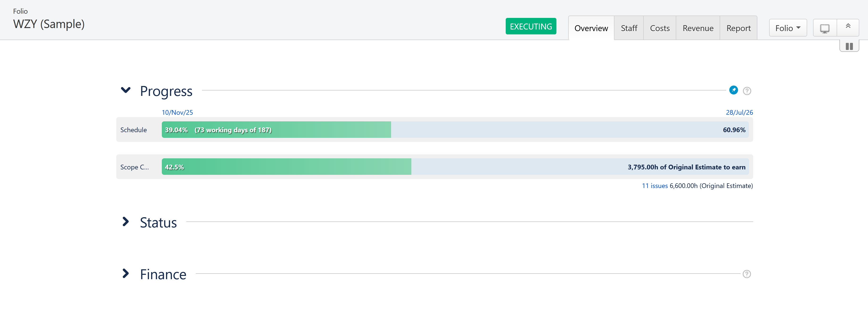
Task: Open the 11 issues link
Action: pos(654,186)
